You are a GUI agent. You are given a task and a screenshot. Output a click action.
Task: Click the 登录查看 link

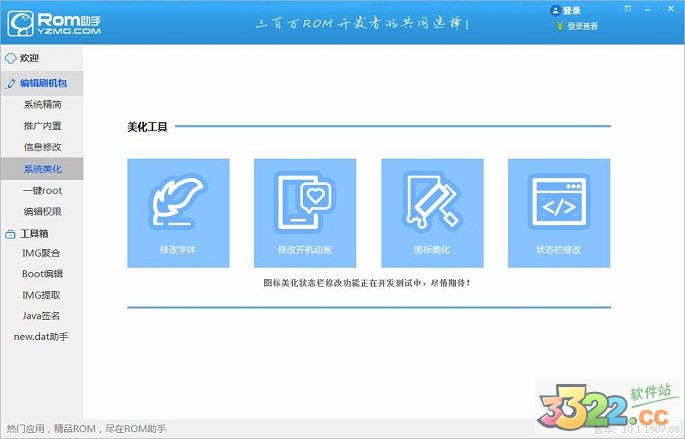click(582, 26)
